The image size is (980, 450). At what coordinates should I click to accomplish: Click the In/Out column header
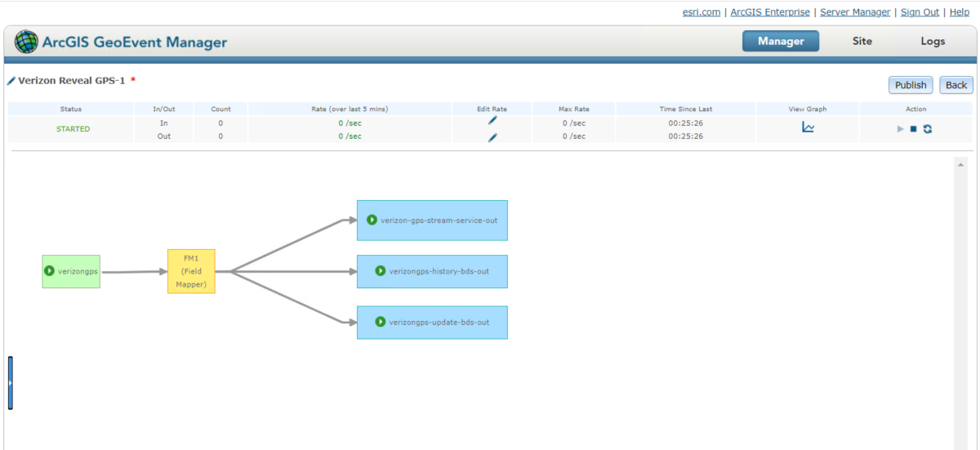click(x=164, y=109)
